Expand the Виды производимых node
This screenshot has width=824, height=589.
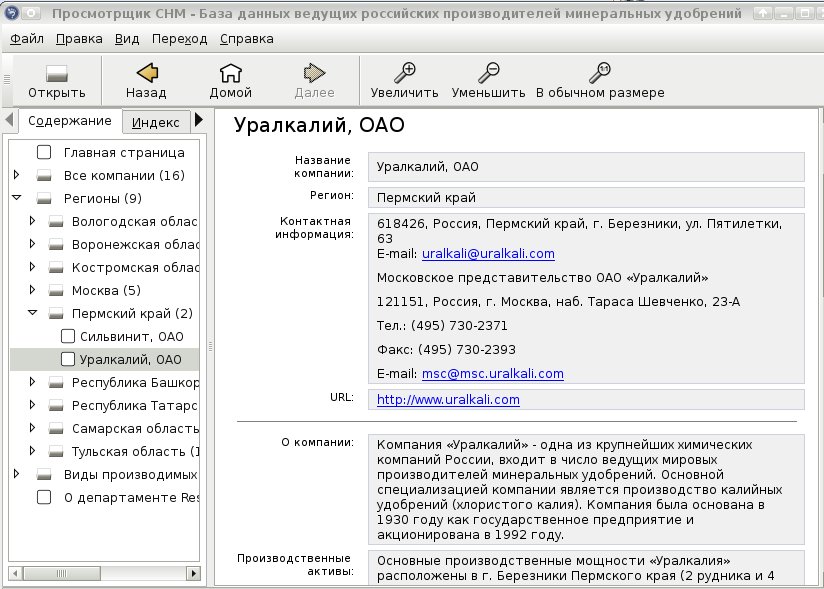point(16,474)
